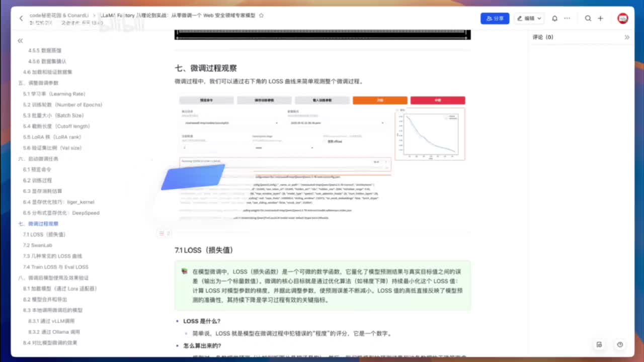Click the blue 分享 share button
This screenshot has height=362, width=644.
pos(495,18)
